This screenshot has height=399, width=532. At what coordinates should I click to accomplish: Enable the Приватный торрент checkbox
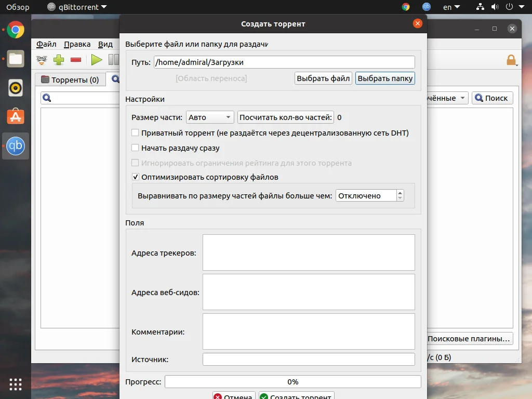pos(135,132)
